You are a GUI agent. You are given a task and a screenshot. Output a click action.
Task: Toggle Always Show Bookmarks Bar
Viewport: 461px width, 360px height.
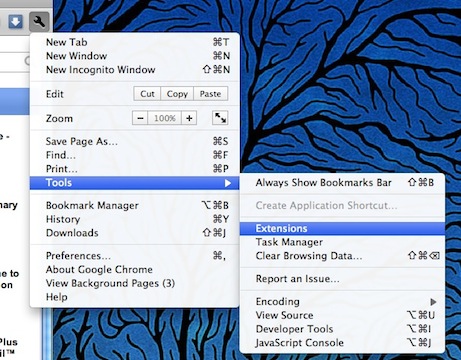click(x=342, y=183)
